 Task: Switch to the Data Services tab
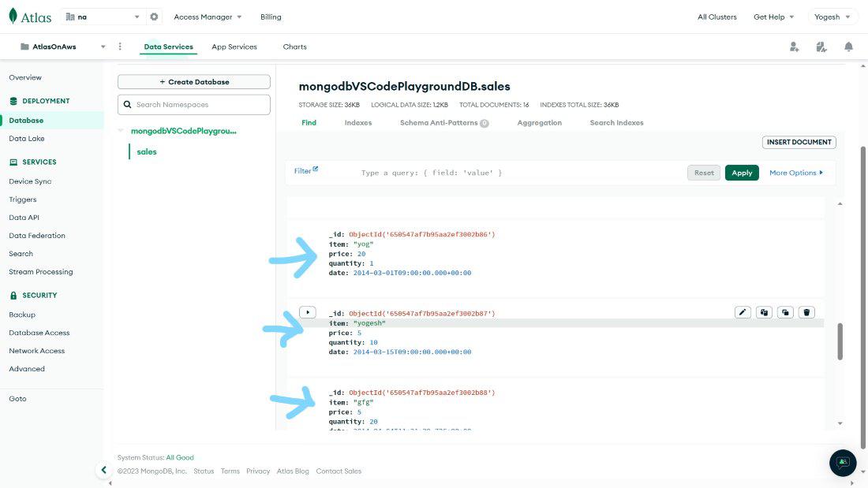coord(168,47)
